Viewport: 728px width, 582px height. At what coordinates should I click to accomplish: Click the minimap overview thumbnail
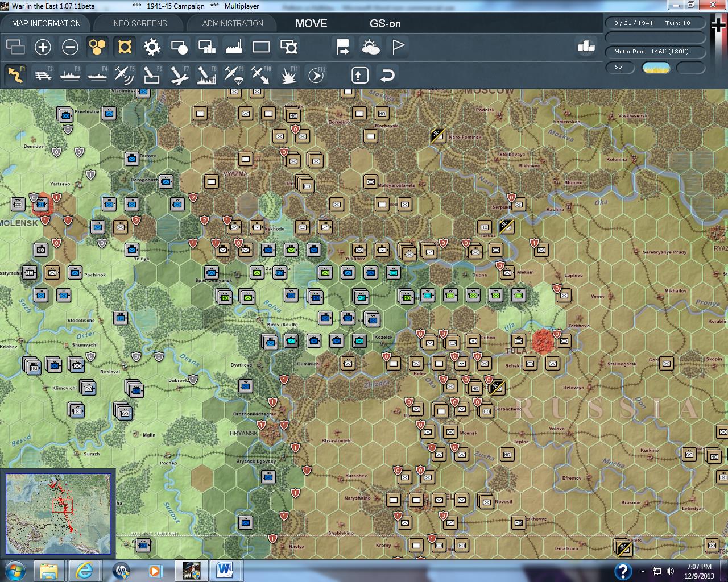click(x=58, y=514)
